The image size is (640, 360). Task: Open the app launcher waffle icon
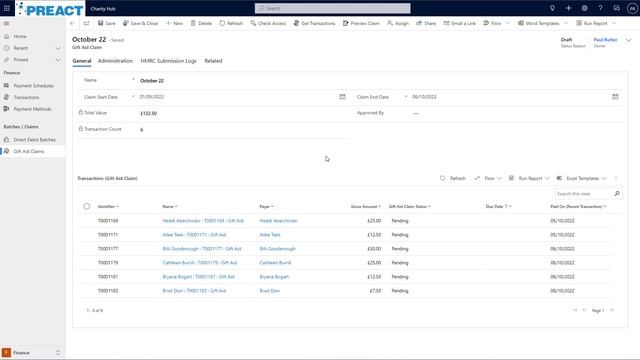pyautogui.click(x=7, y=8)
